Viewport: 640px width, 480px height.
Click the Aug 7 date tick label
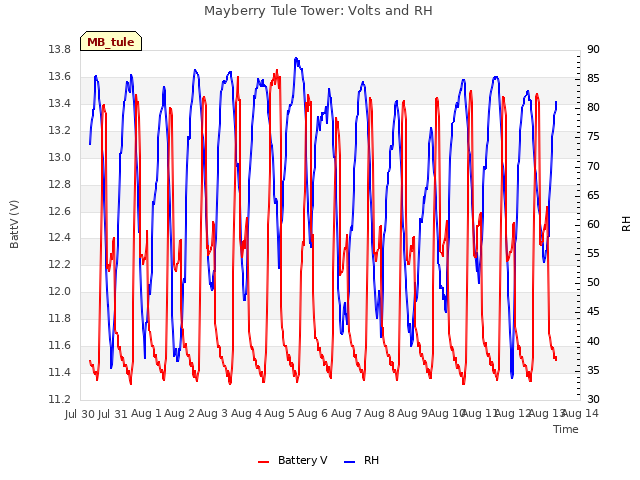(x=346, y=413)
